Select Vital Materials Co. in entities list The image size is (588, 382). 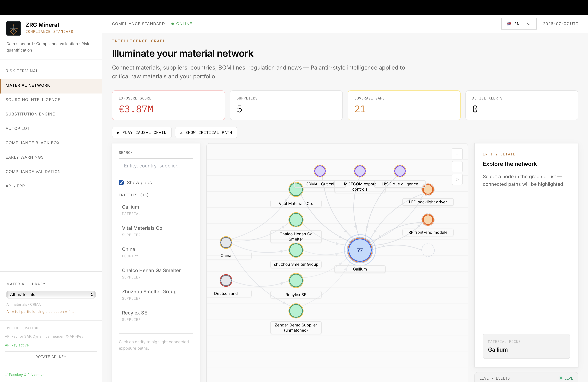click(x=156, y=231)
